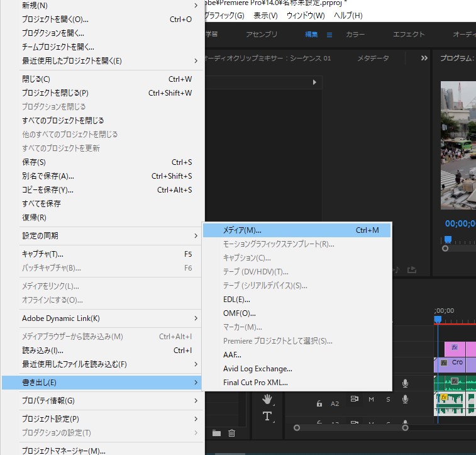
Task: Toggle A2 sync lock icon
Action: pyautogui.click(x=354, y=398)
